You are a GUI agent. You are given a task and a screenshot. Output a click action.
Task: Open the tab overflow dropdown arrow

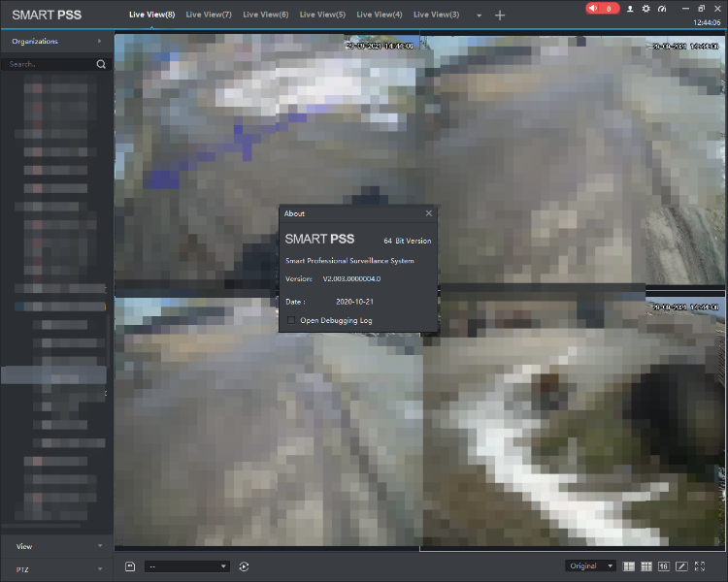click(480, 16)
